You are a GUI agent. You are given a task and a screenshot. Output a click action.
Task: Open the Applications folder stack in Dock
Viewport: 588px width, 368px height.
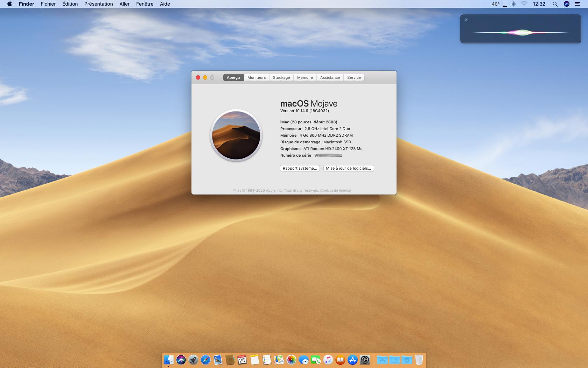(x=382, y=360)
